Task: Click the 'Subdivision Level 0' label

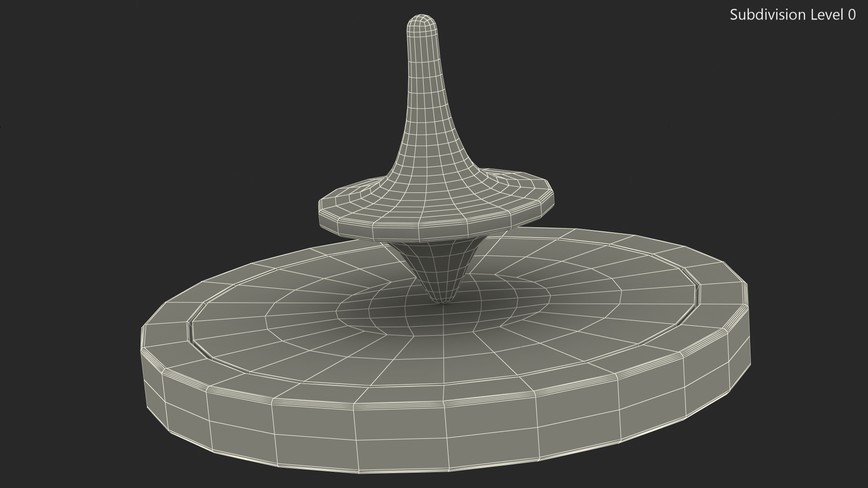Action: click(793, 15)
